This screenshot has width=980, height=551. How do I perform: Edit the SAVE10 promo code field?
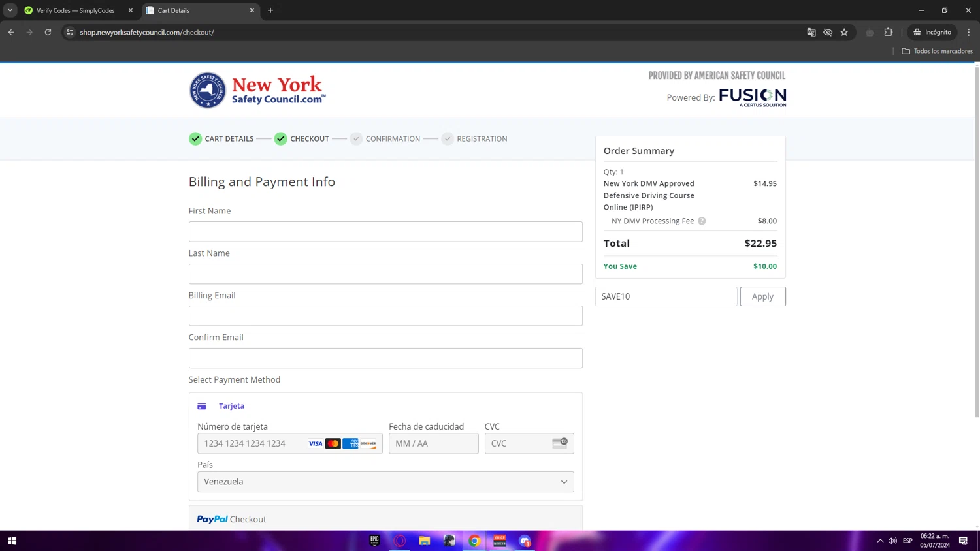[x=666, y=296]
